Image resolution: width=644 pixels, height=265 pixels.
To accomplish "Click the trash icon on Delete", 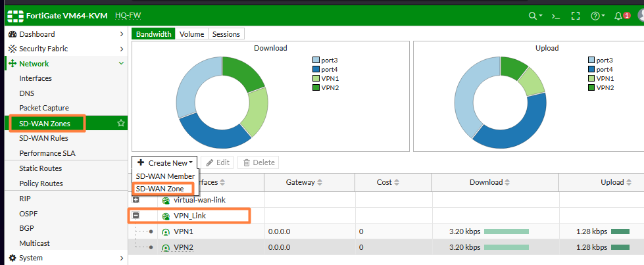I will pos(247,162).
